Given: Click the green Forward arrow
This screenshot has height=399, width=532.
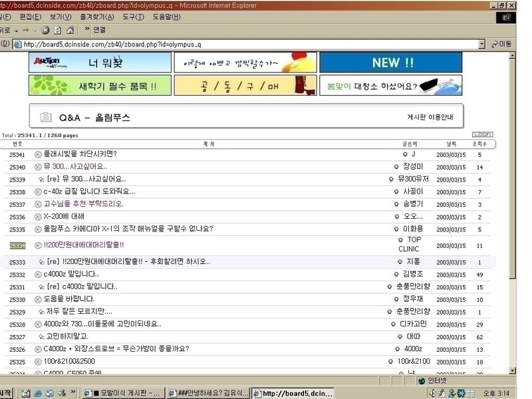Looking at the screenshot, I should 25,30.
